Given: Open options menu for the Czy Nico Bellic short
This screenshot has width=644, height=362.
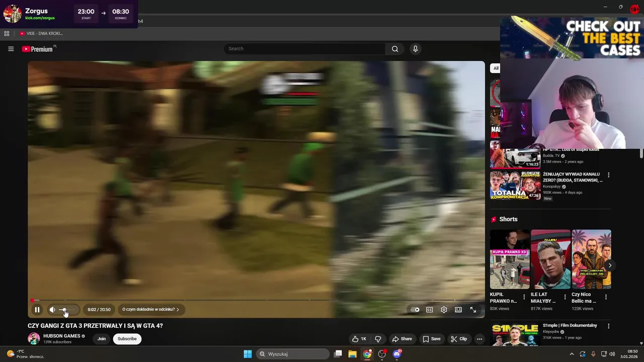Looking at the screenshot, I should coord(606,297).
